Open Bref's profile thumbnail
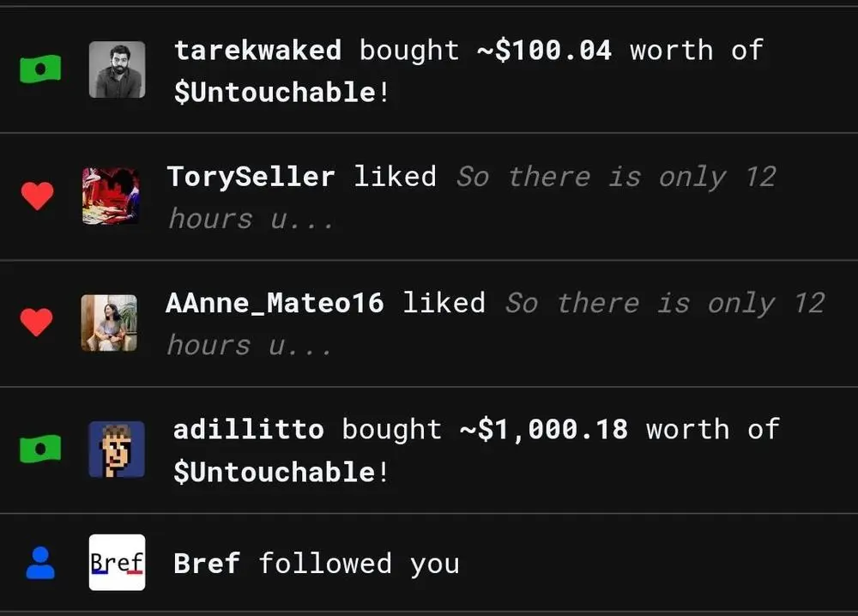Viewport: 858px width, 616px height. [x=118, y=563]
